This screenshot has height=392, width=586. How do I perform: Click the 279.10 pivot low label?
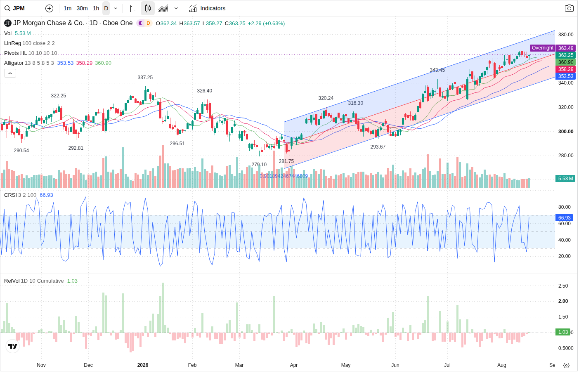click(259, 165)
